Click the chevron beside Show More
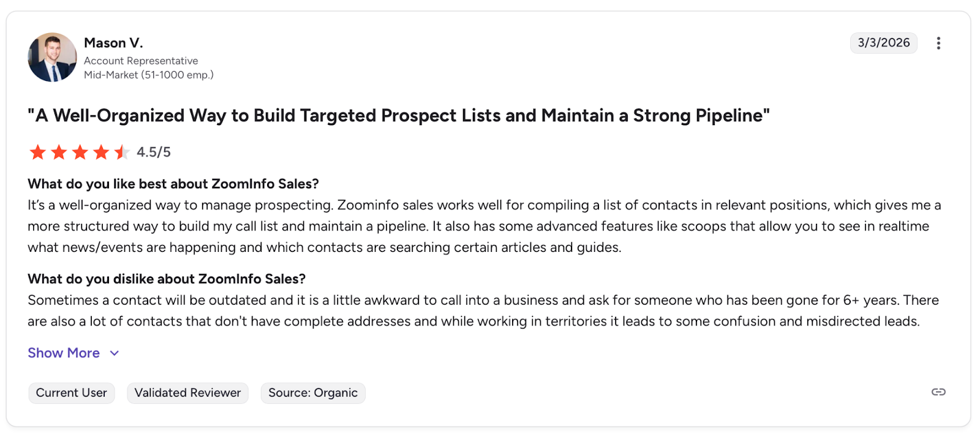Screen dimensions: 980x434 tap(115, 353)
